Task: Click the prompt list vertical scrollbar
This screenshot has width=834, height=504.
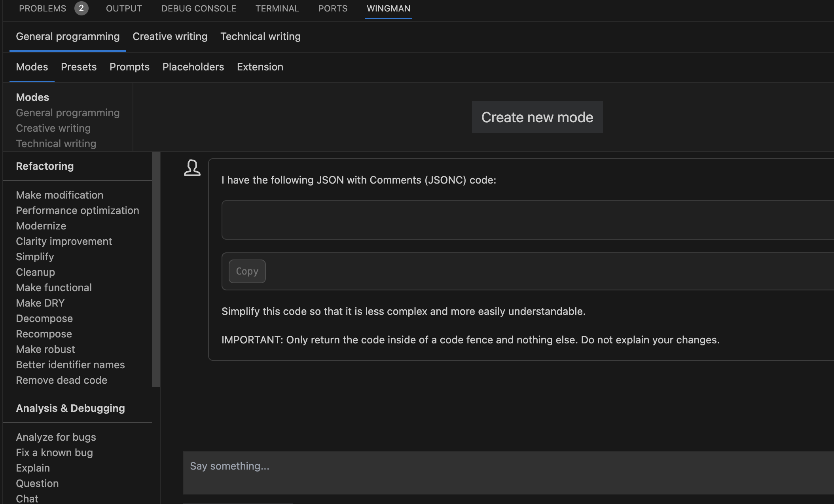Action: (156, 269)
